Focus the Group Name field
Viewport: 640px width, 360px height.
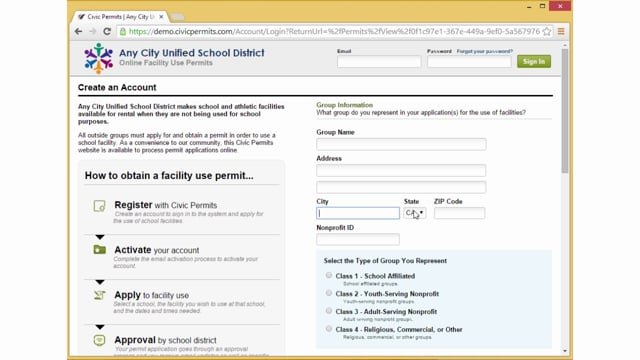[x=401, y=144]
